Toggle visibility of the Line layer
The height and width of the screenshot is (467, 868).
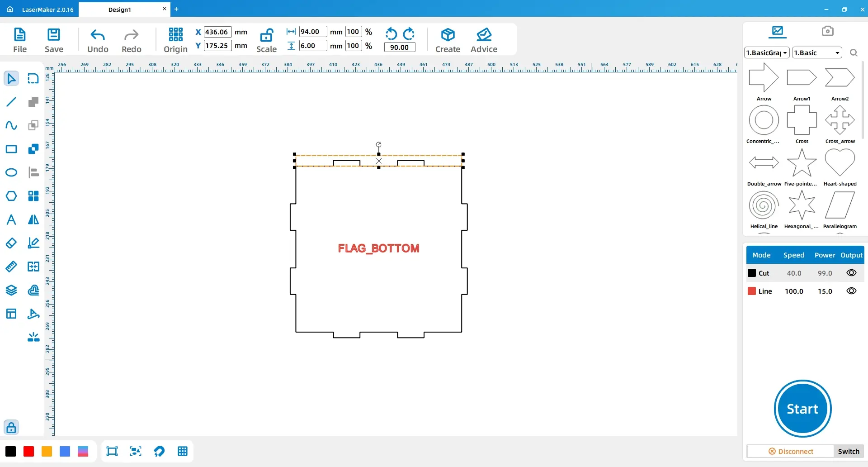point(851,291)
